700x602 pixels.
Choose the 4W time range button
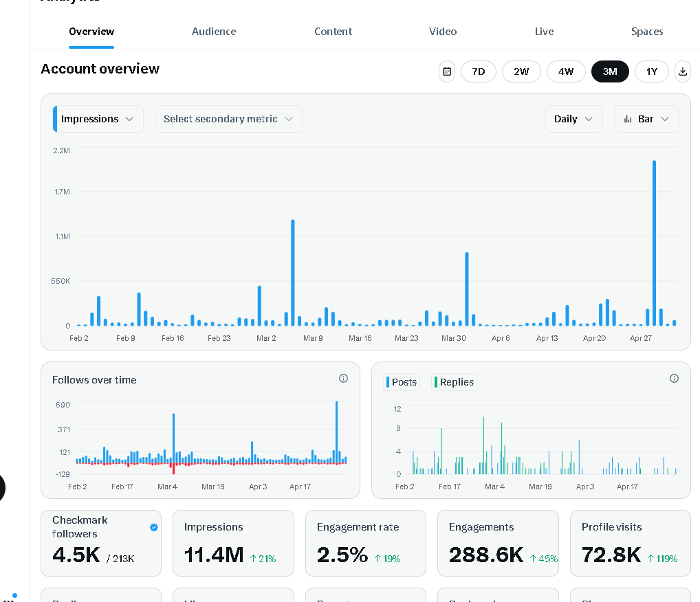click(x=566, y=71)
